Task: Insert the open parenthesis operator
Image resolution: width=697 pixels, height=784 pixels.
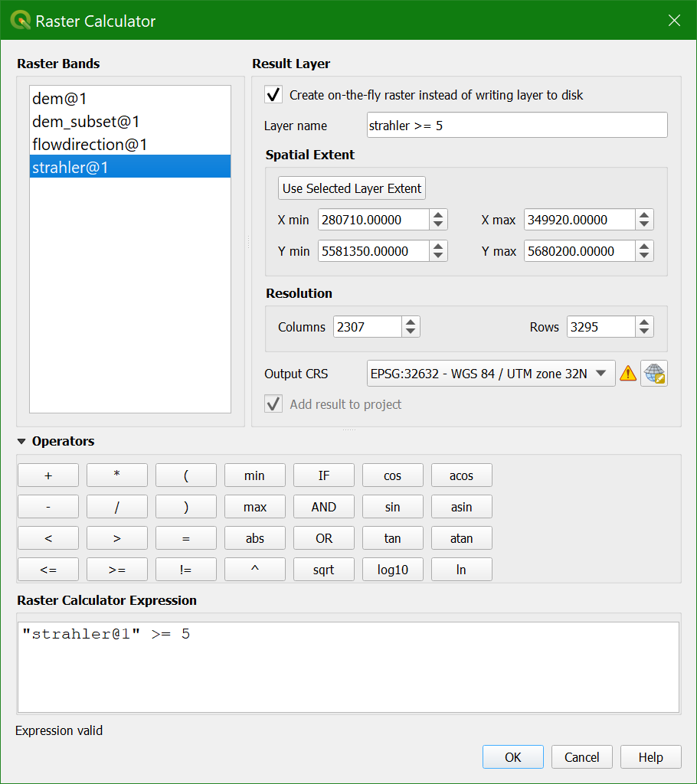Action: coord(186,475)
